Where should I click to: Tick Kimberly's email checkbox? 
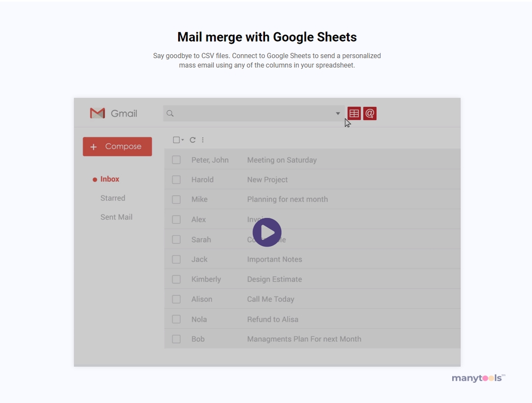[x=176, y=279]
